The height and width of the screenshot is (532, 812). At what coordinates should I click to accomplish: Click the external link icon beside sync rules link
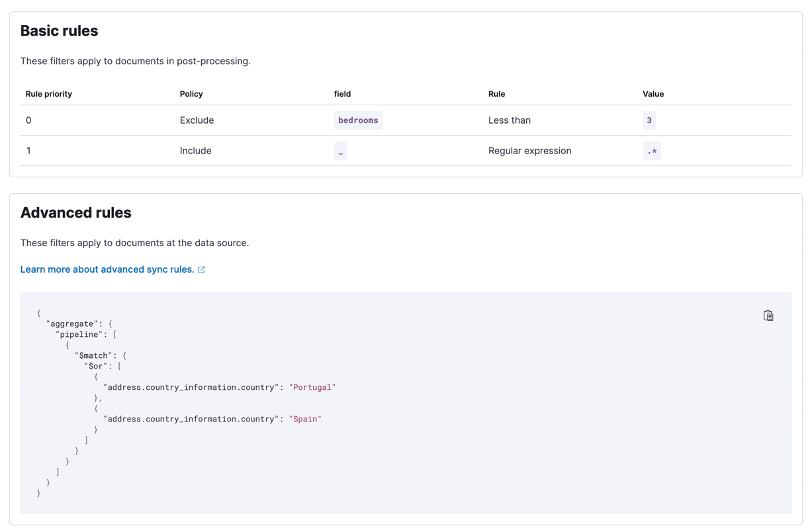tap(202, 269)
